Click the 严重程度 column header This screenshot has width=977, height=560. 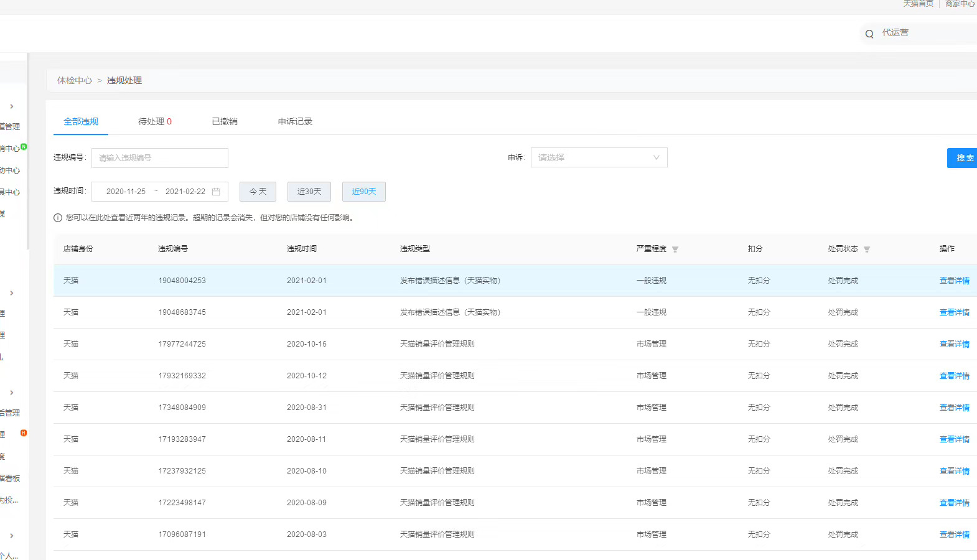652,249
